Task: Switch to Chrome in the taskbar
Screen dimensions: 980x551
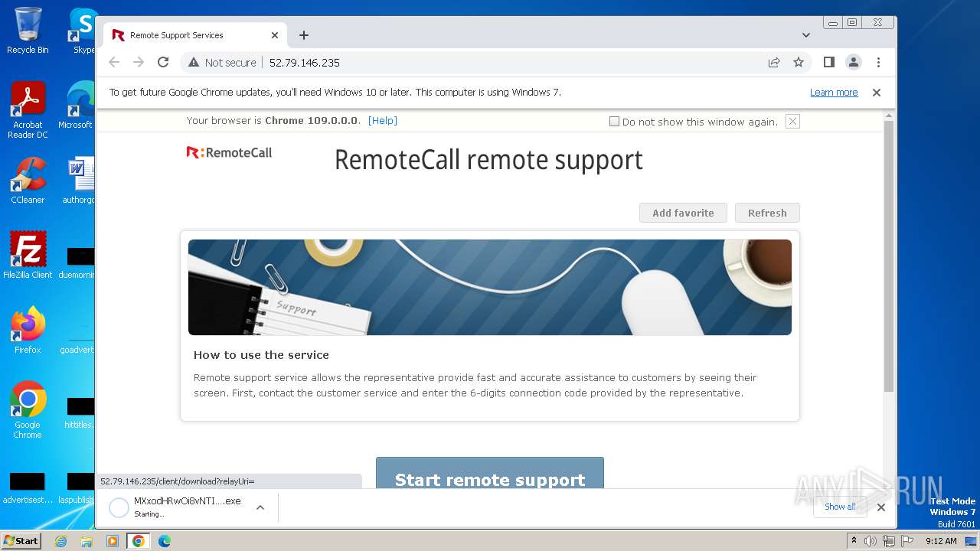Action: (x=139, y=541)
